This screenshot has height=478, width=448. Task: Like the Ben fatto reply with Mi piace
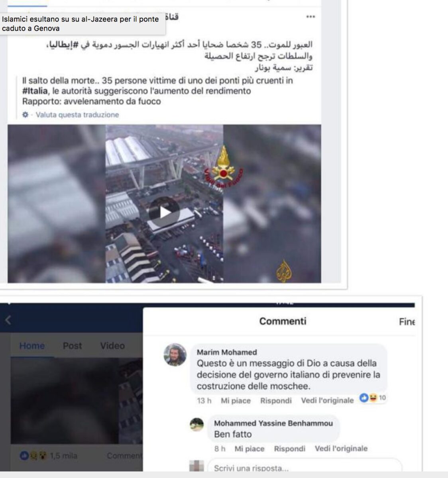click(x=250, y=449)
